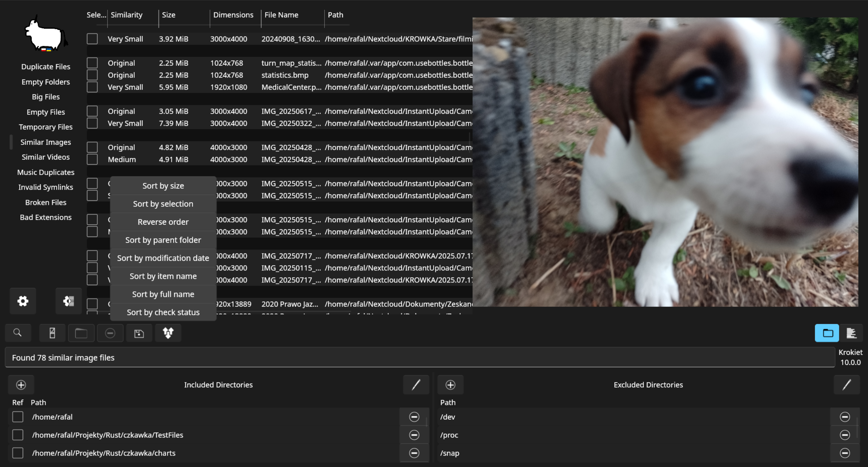
Task: Remove /proc from the excluded directories list
Action: coord(845,435)
